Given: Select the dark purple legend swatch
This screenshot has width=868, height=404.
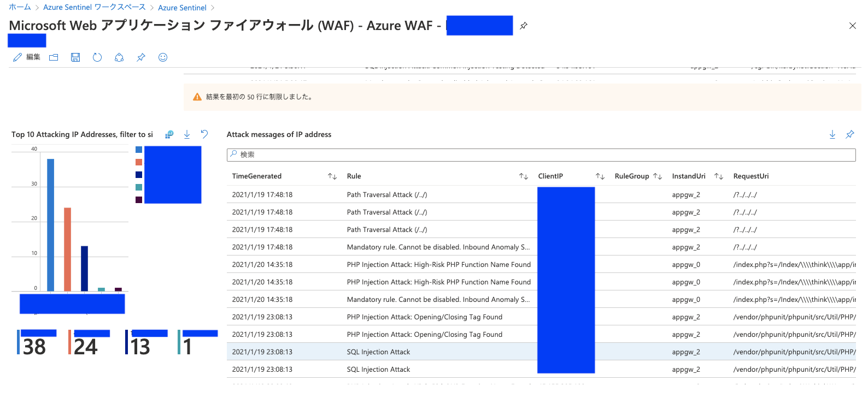Looking at the screenshot, I should (139, 200).
